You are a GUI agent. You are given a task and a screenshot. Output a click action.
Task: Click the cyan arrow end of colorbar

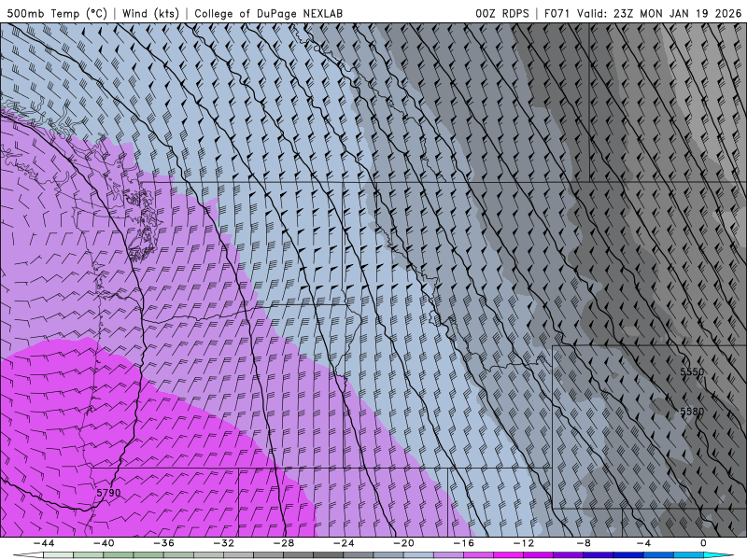[718, 555]
